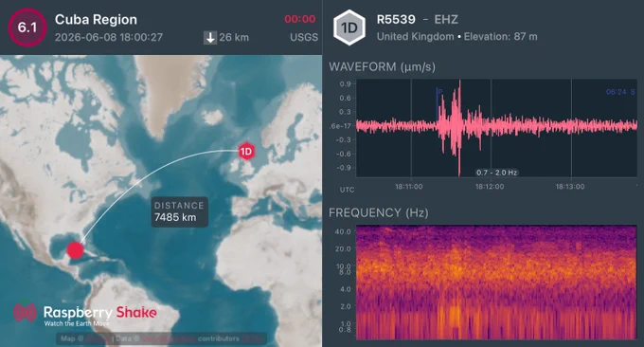Viewport: 644px width, 347px height.
Task: Click the 18:12:00 time axis label
Action: click(x=490, y=187)
